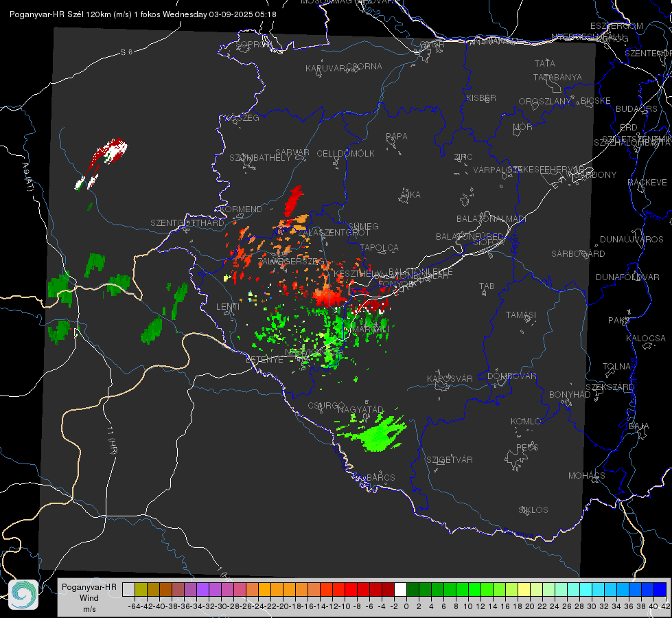Click the '42' legend value
Screen dimensions: 672x618
(665, 606)
